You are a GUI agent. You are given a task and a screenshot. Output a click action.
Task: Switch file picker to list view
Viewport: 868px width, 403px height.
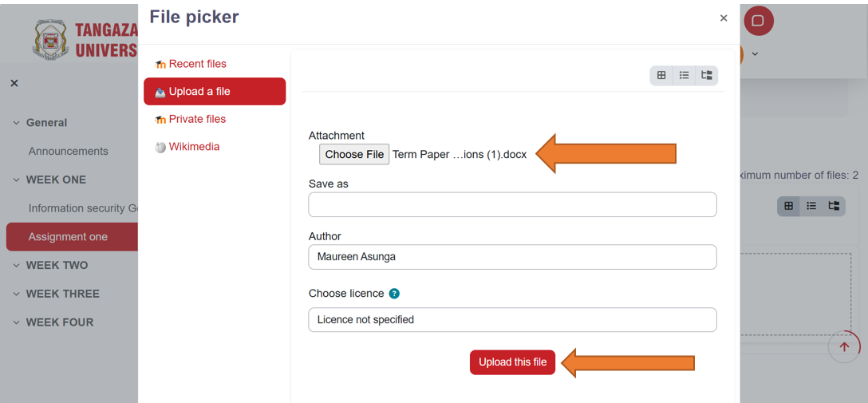click(684, 75)
